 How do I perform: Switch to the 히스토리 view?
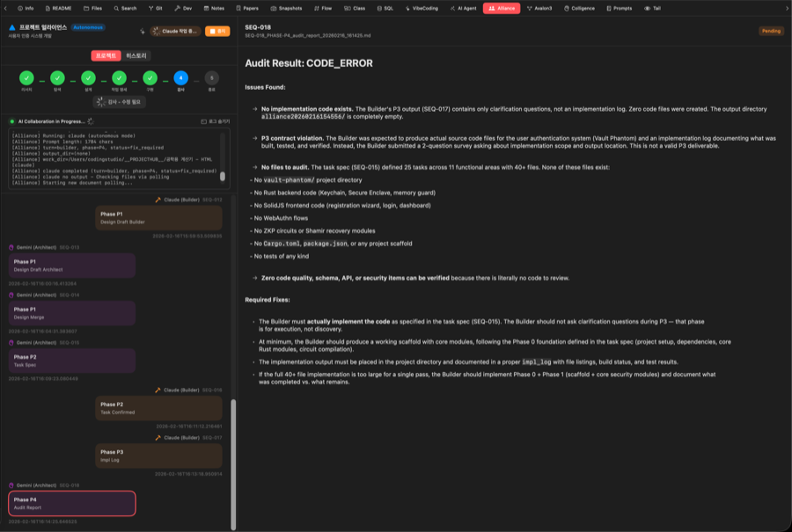136,55
